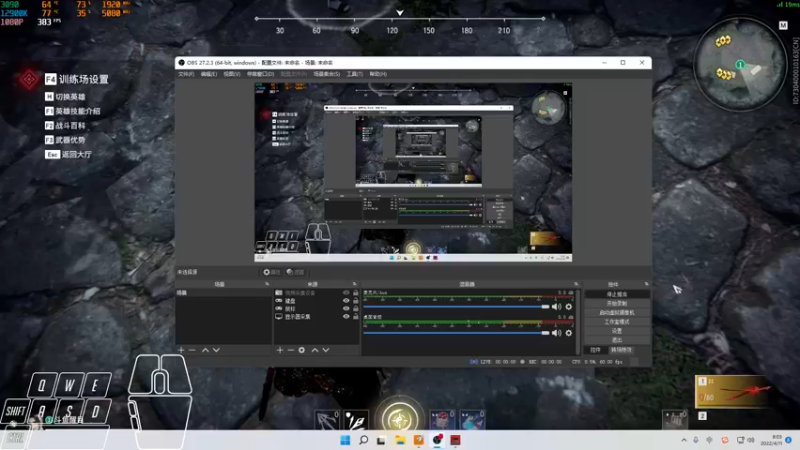The width and height of the screenshot is (800, 450).
Task: Toggle visibility eye of the keyboard source
Action: [346, 301]
